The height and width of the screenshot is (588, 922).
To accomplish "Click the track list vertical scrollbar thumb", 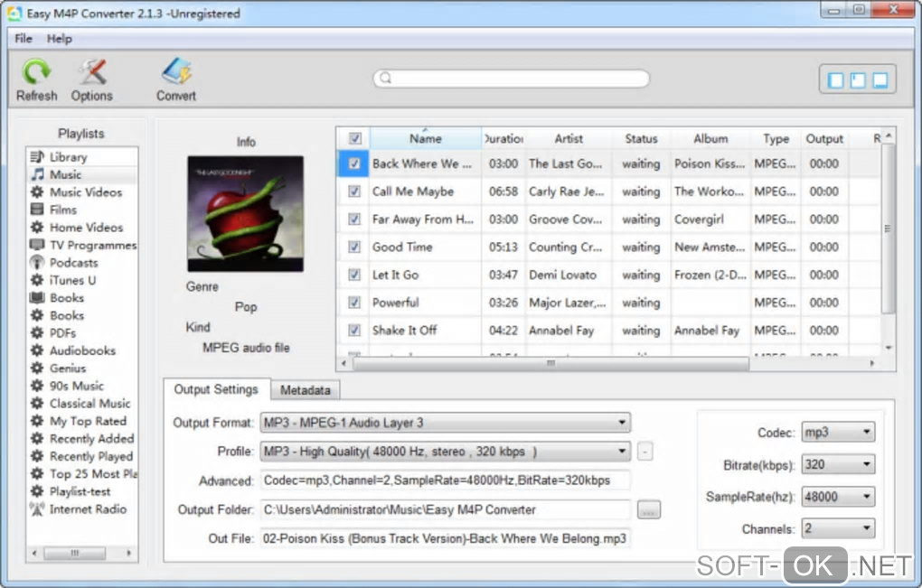I will pyautogui.click(x=888, y=229).
